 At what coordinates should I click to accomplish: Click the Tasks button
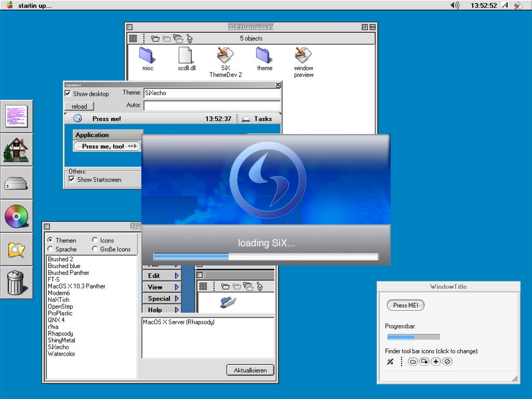(x=258, y=119)
